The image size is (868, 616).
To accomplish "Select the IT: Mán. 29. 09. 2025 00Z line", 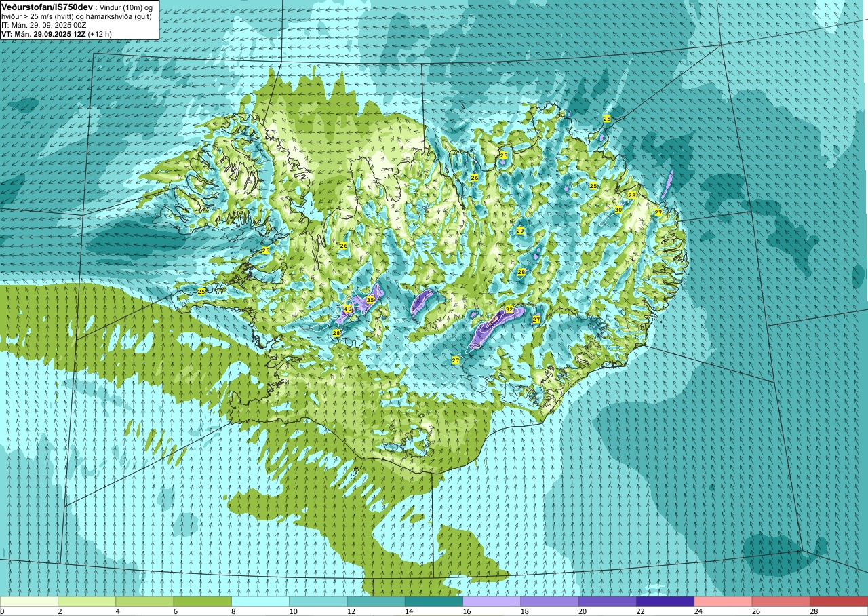I will tap(43, 24).
